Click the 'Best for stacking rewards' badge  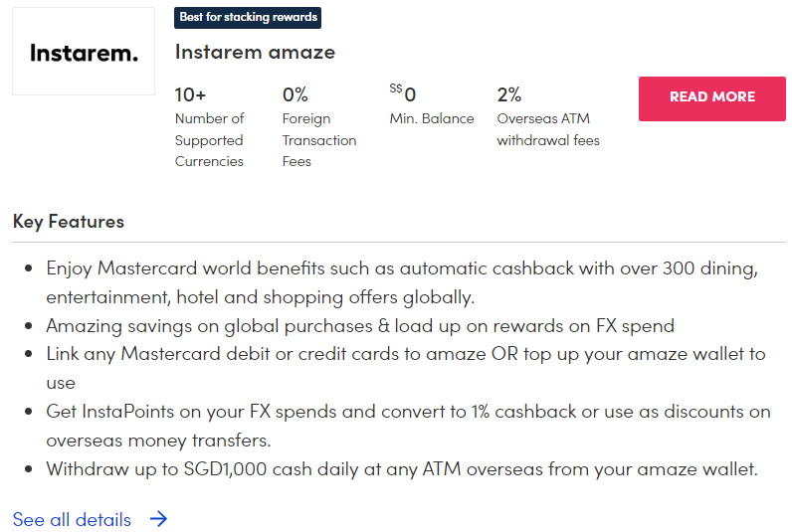(x=248, y=17)
